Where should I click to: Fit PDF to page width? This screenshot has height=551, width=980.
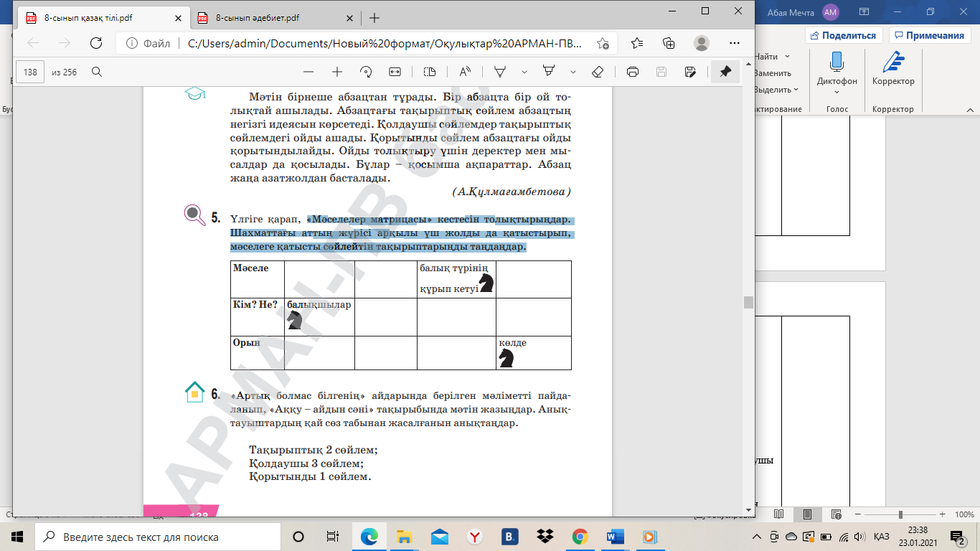(x=395, y=72)
